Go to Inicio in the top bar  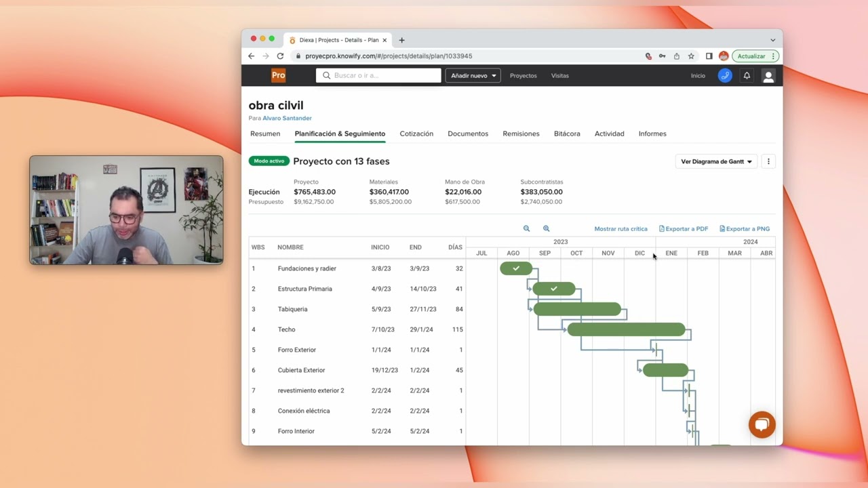698,76
